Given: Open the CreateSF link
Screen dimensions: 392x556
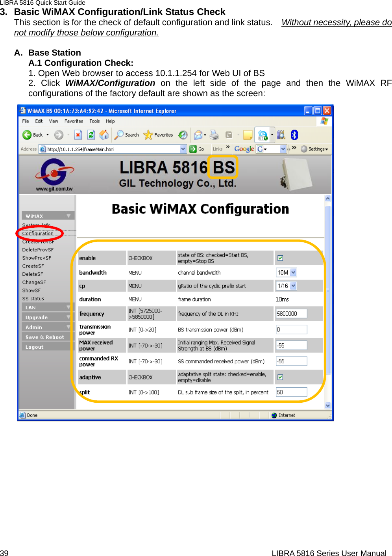Looking at the screenshot, I should point(33,266).
